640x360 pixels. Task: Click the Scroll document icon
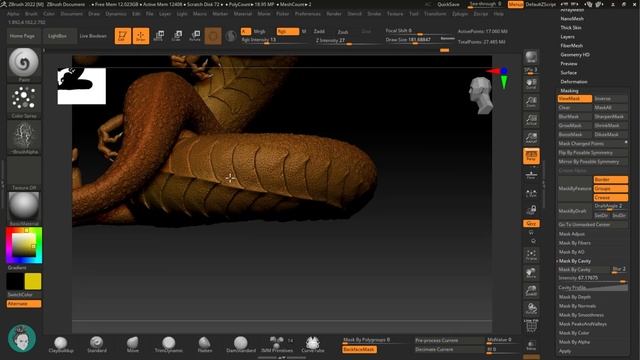coord(531,84)
